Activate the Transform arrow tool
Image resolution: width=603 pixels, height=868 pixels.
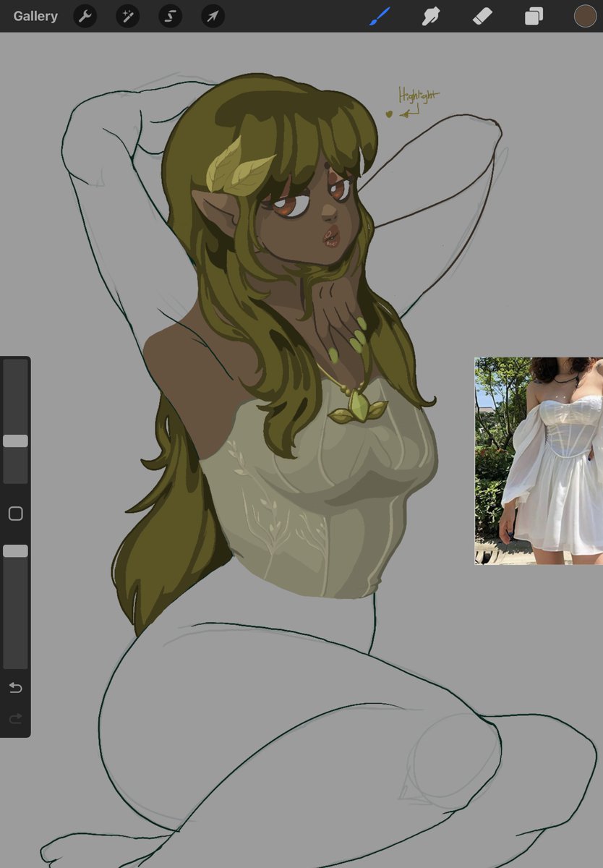click(x=213, y=16)
